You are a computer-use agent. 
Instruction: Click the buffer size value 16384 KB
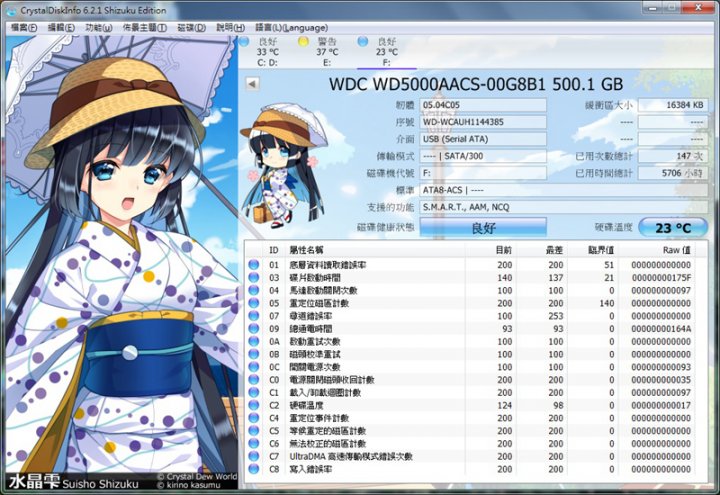(673, 105)
